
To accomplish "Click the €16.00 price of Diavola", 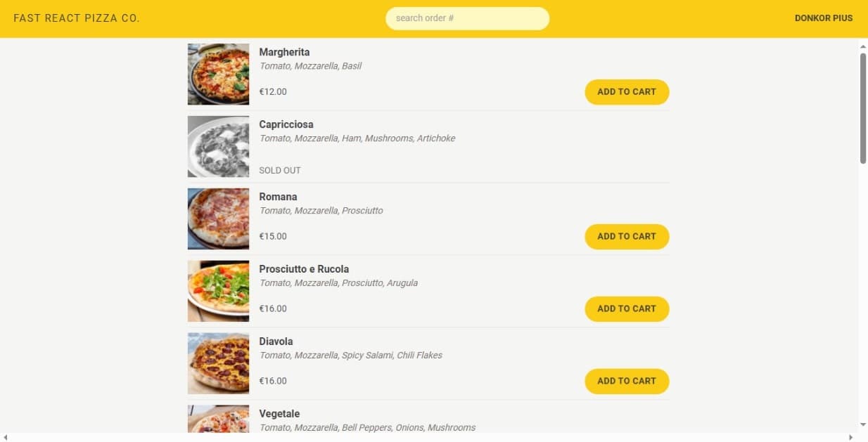I will pyautogui.click(x=273, y=381).
